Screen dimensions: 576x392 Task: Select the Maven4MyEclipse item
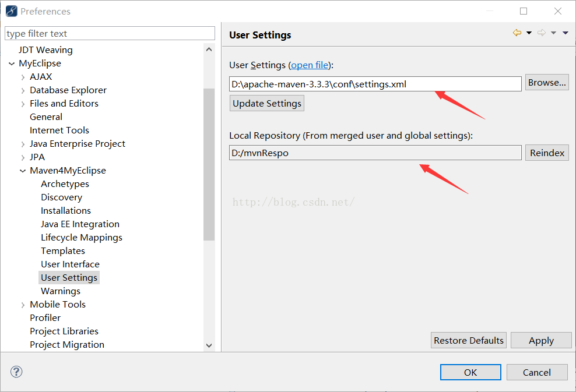click(68, 171)
